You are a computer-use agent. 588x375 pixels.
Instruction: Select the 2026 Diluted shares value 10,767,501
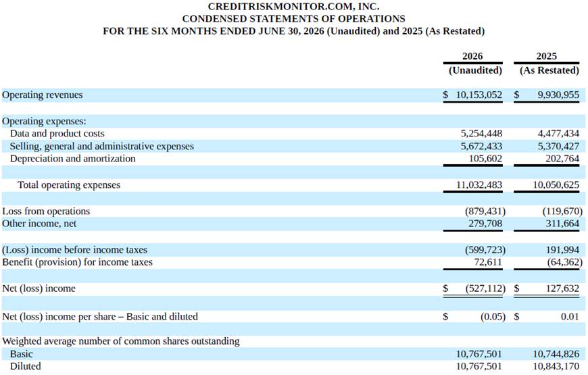click(x=479, y=366)
